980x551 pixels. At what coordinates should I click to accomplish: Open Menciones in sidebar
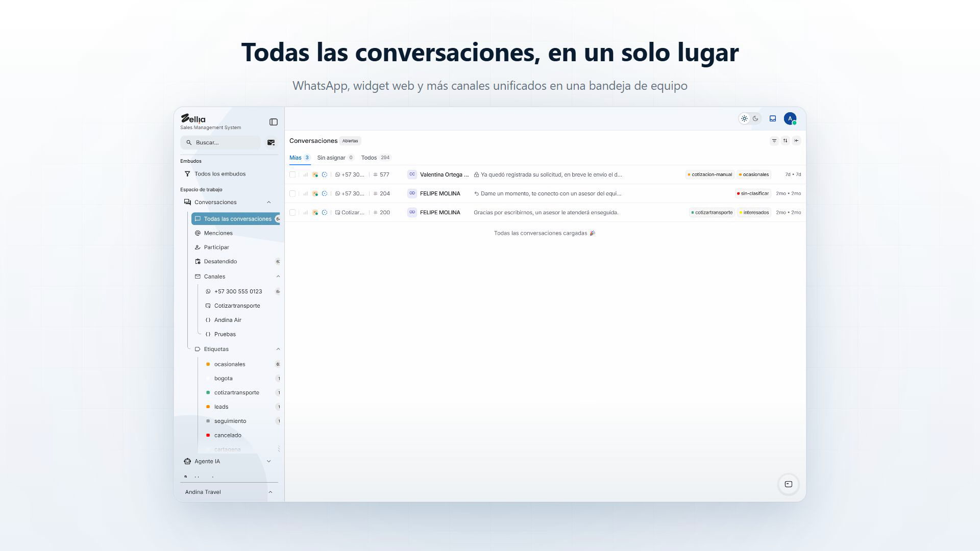218,233
